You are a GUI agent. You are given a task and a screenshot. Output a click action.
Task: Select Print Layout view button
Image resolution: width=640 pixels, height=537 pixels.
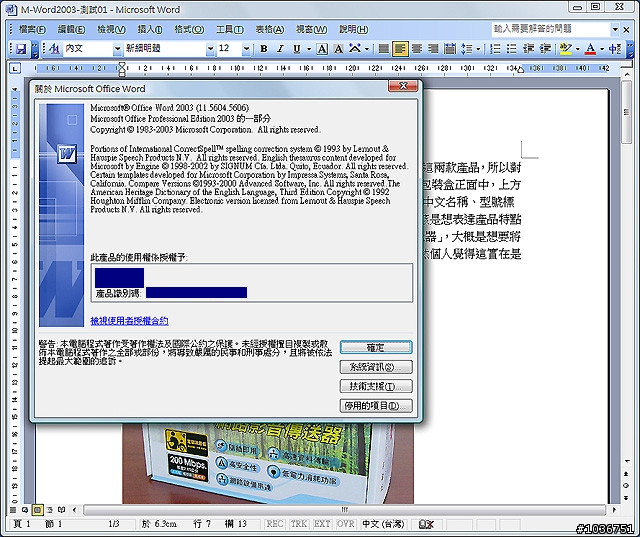tap(37, 510)
